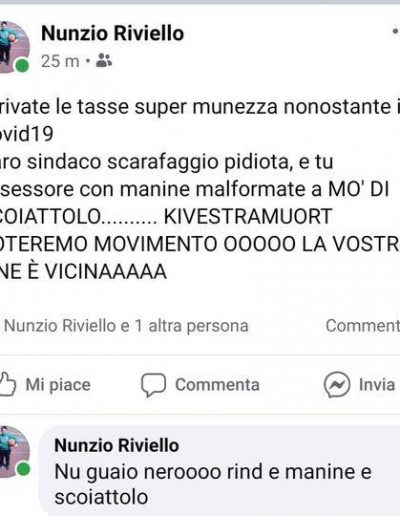Click the Invia button label
Viewport: 400px width, 516px height.
click(x=377, y=385)
